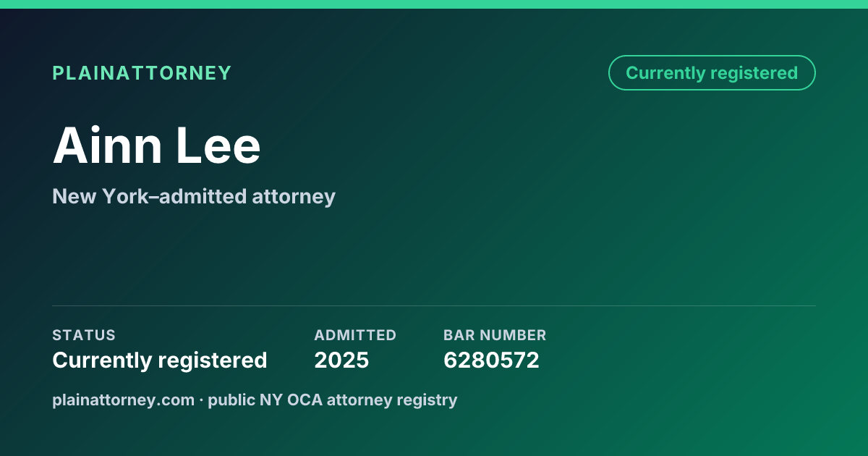Click the BAR NUMBER field label
This screenshot has height=456, width=868.
tap(495, 335)
